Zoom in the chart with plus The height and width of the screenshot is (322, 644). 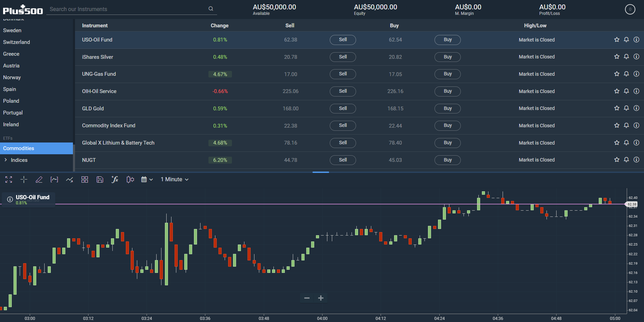point(321,298)
